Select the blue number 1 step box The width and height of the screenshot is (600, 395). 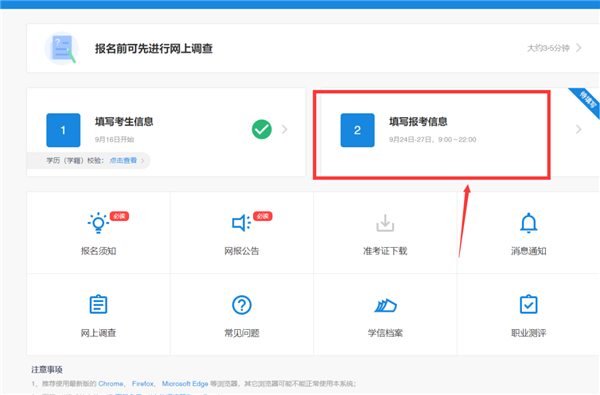pos(63,130)
